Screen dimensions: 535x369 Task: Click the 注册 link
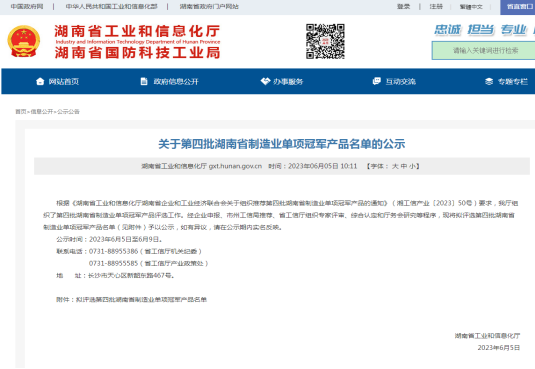(436, 6)
